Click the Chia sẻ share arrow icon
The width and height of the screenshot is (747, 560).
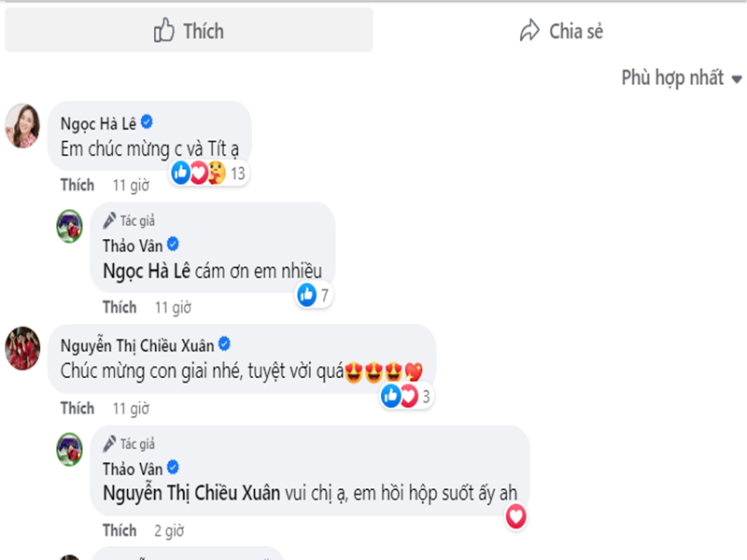528,30
